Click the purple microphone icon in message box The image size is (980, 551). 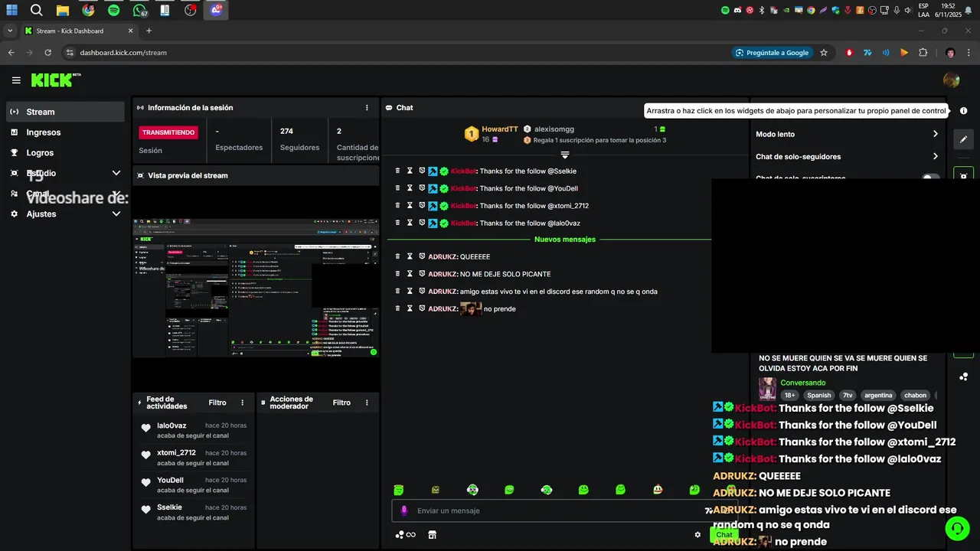pos(404,510)
